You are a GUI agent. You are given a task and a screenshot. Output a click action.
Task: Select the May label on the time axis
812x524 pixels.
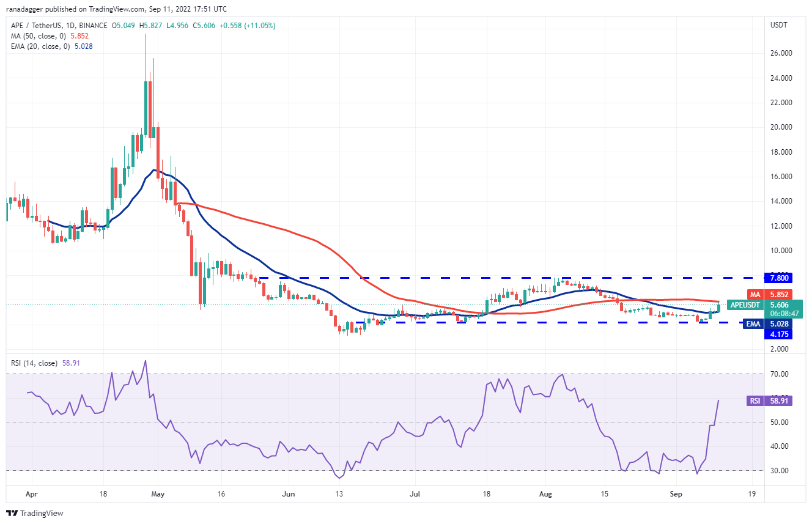point(158,492)
